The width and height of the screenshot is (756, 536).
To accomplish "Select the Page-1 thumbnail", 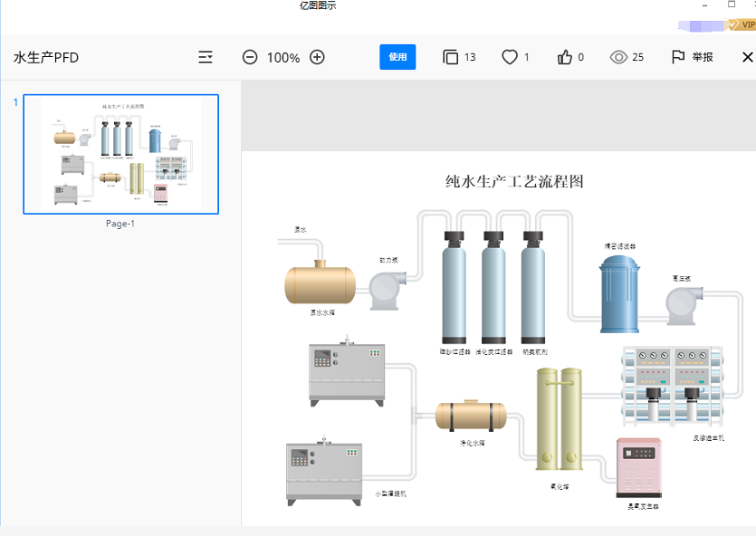I will click(121, 154).
